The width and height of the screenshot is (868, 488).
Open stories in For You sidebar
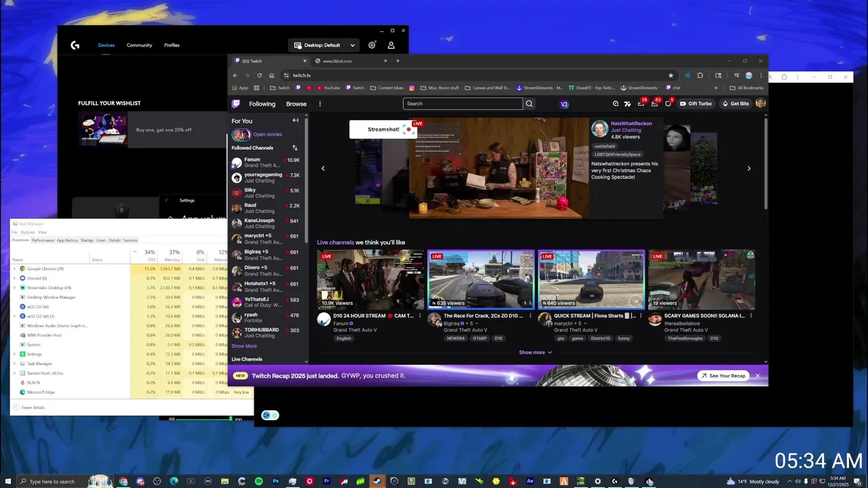tap(258, 134)
